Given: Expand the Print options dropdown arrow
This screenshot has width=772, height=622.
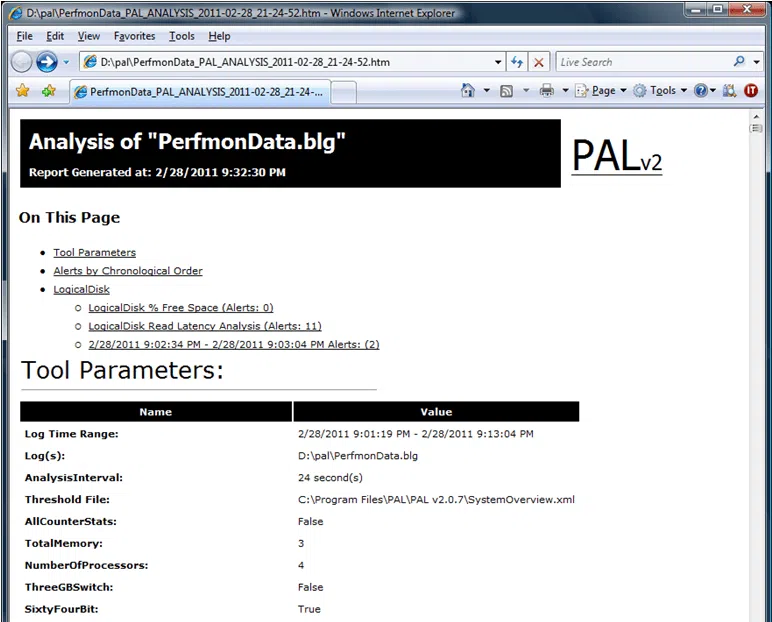Looking at the screenshot, I should pos(565,90).
